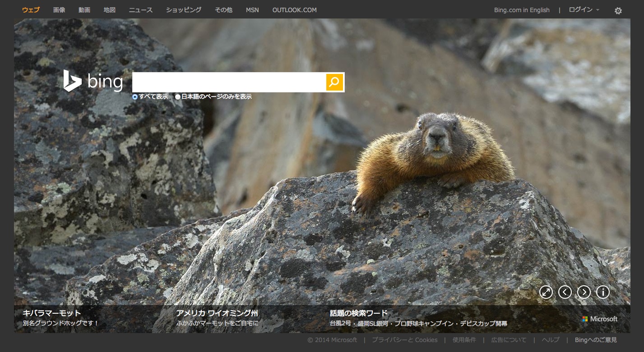Click inside the Bing search text box
This screenshot has height=352, width=644.
(229, 82)
